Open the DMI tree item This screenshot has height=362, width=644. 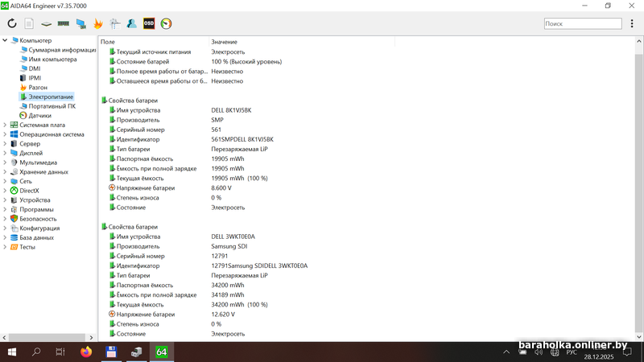[34, 68]
